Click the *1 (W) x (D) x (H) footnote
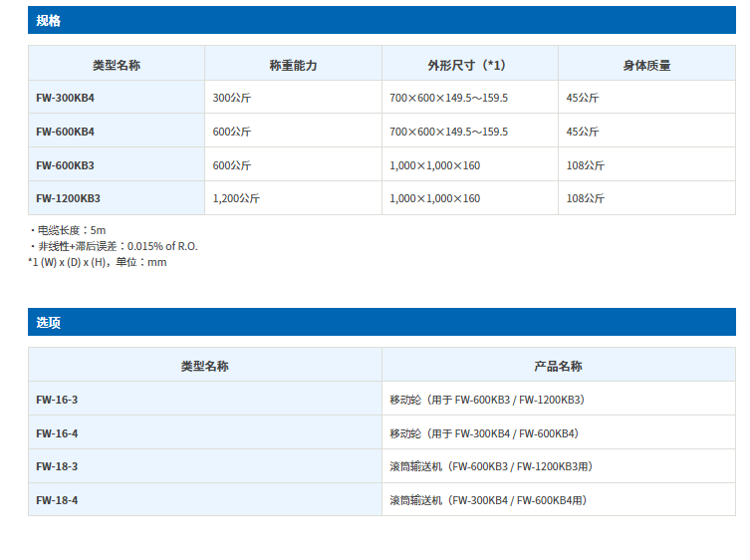This screenshot has height=560, width=750. [98, 262]
